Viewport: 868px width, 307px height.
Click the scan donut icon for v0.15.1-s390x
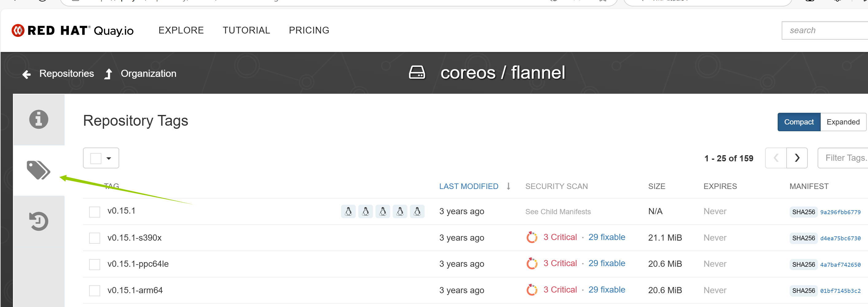[532, 237]
